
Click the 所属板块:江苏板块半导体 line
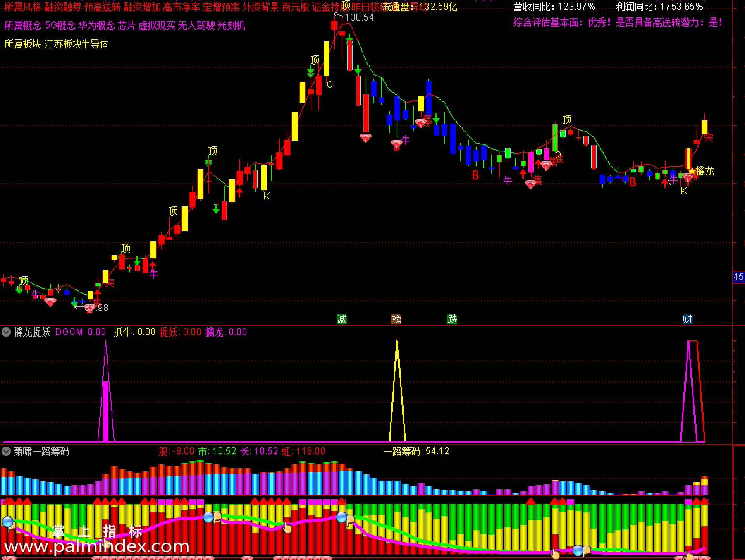pos(57,44)
